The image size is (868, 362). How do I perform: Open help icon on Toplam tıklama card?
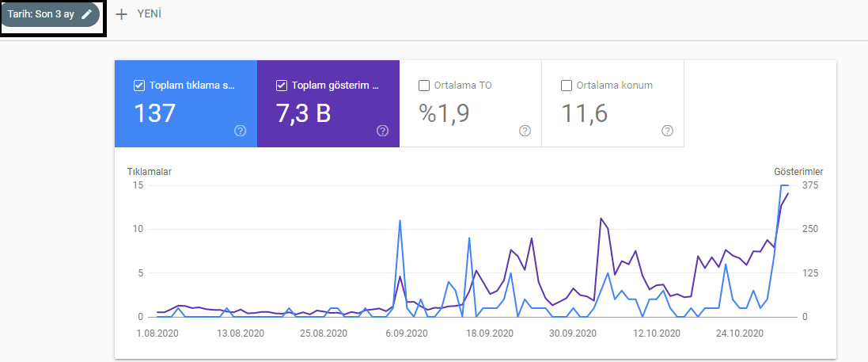[x=241, y=131]
